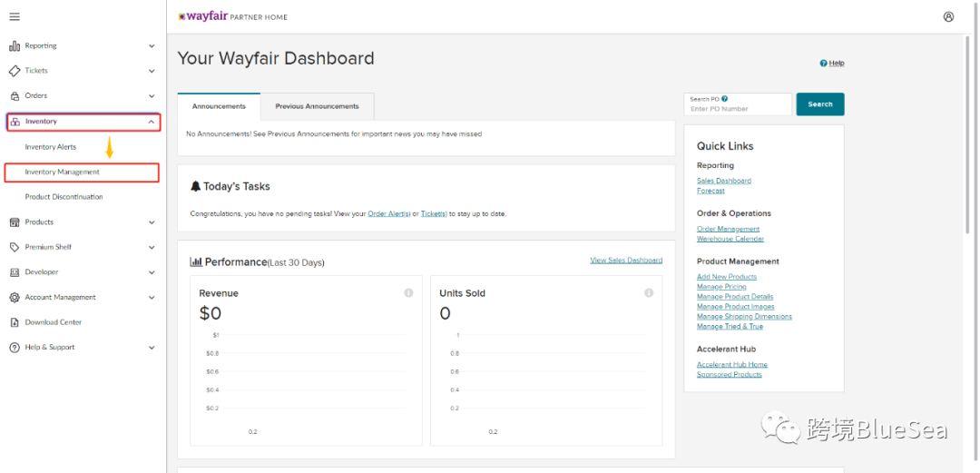Click the Tickets tag icon
This screenshot has width=980, height=473.
tap(15, 71)
